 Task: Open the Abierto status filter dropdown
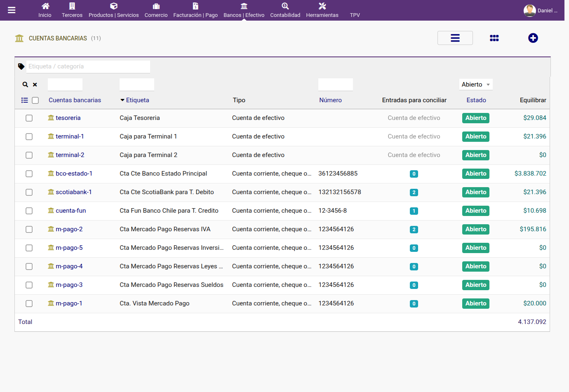[x=476, y=85]
